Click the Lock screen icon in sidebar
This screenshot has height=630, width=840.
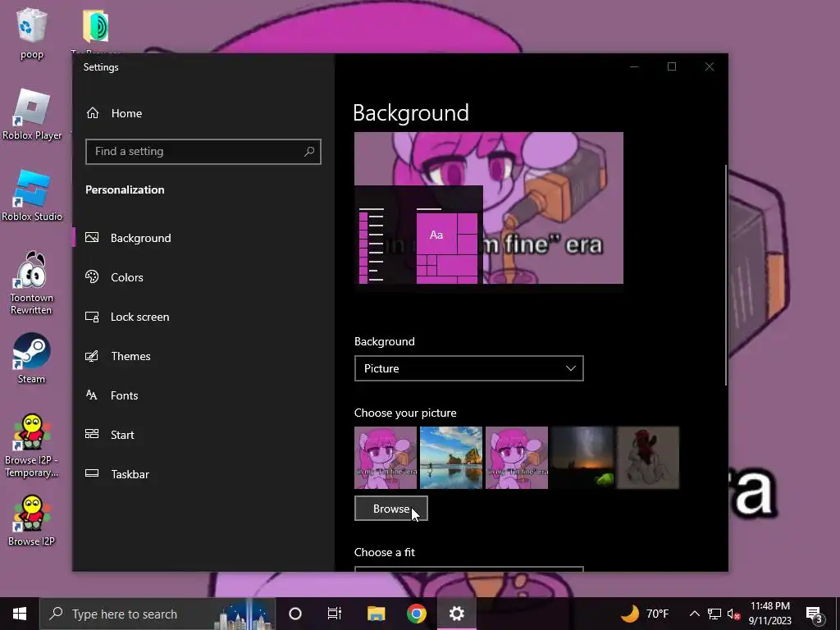tap(92, 317)
